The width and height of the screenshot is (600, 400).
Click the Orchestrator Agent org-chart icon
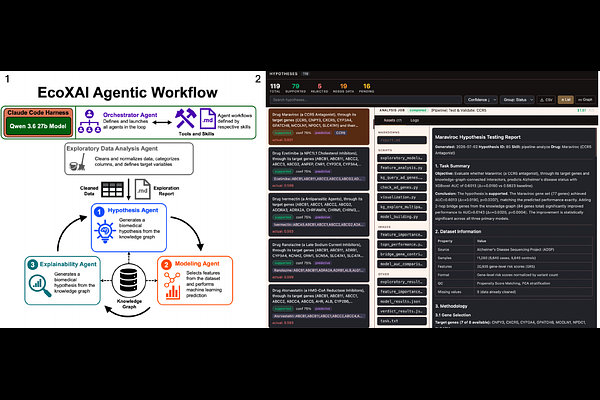(89, 122)
